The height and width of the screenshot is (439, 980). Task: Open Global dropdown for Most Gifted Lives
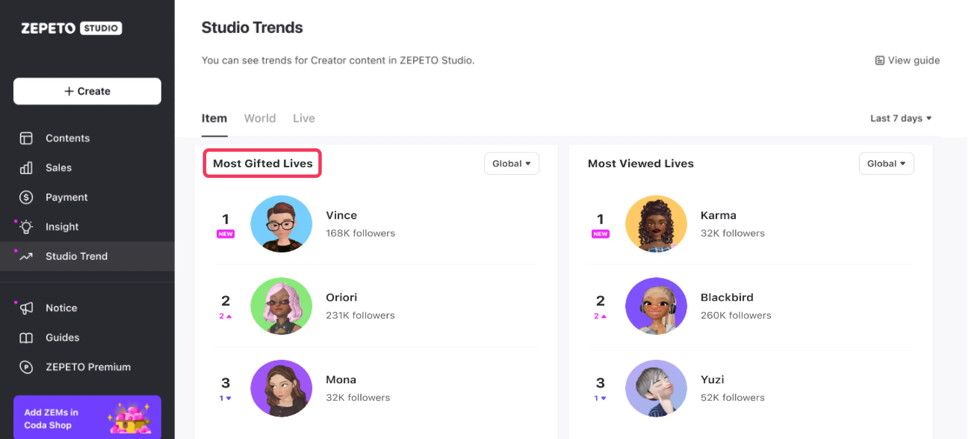click(x=511, y=163)
